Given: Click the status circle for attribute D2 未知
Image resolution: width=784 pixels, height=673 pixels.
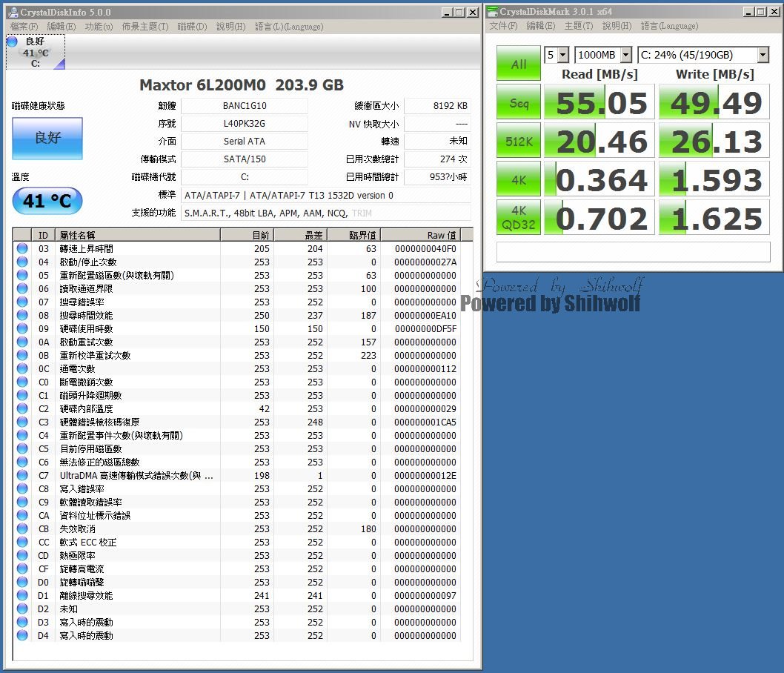Looking at the screenshot, I should pyautogui.click(x=22, y=609).
